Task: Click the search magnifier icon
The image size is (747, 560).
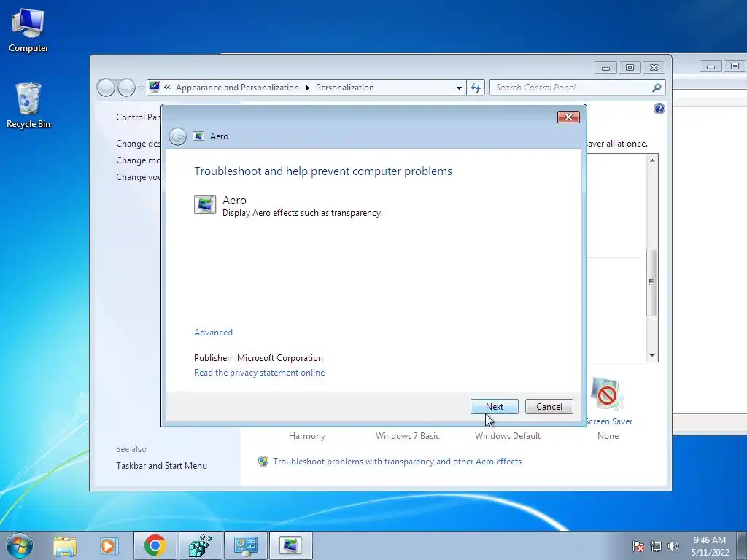Action: coord(657,87)
